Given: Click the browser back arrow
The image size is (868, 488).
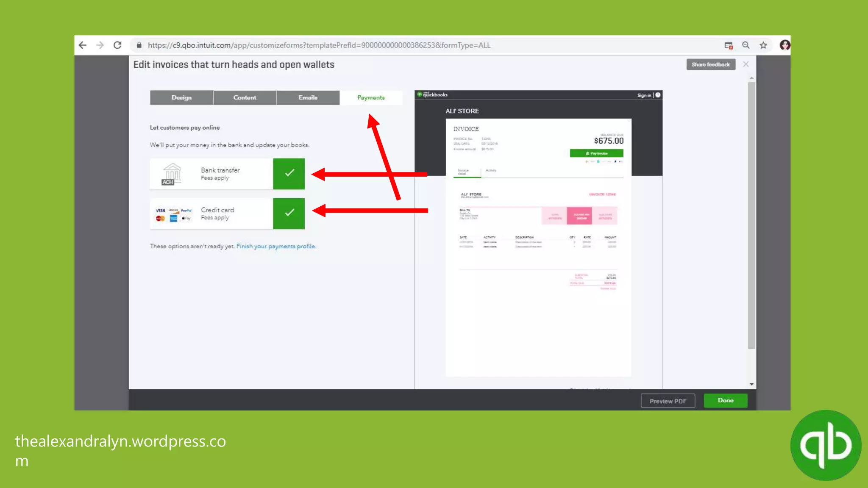Looking at the screenshot, I should pyautogui.click(x=83, y=45).
